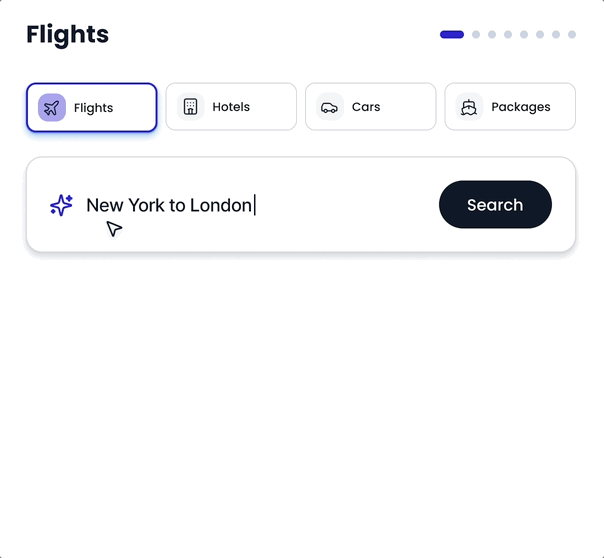Go to the fourth pagination dot

(x=508, y=35)
